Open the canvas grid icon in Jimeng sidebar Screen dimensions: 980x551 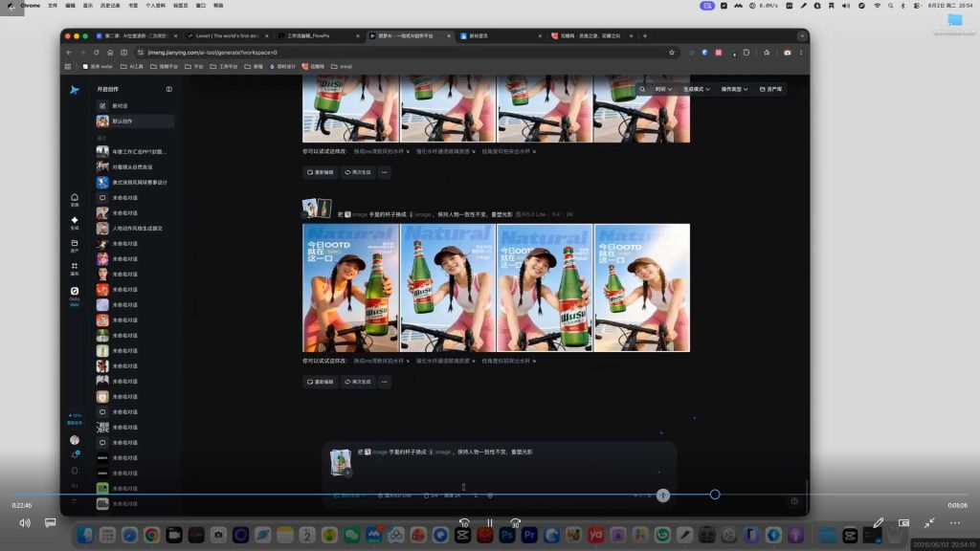point(75,269)
